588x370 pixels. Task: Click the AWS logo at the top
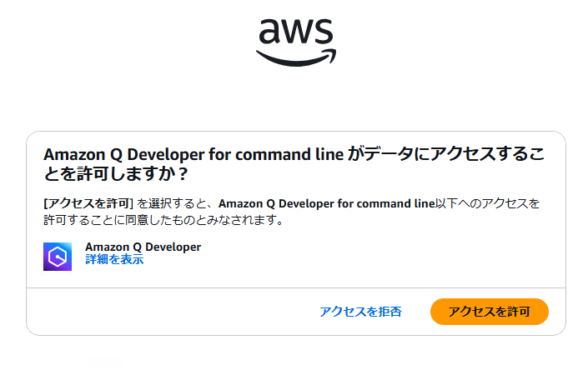(296, 42)
